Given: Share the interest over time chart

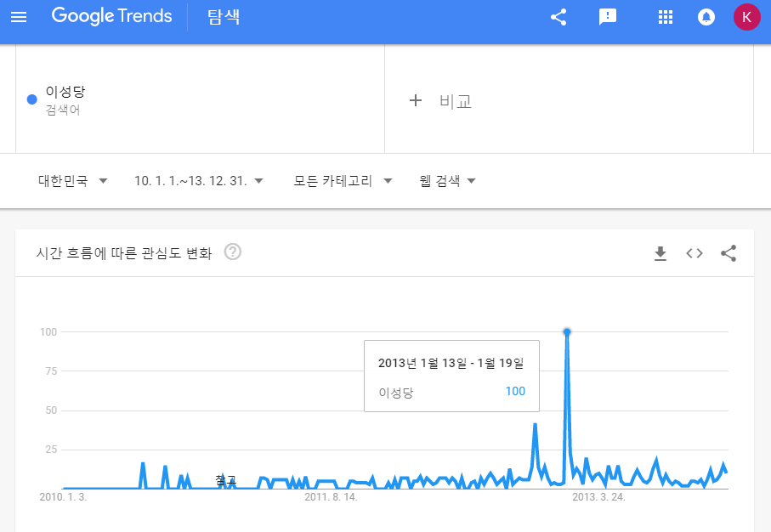Looking at the screenshot, I should 728,253.
